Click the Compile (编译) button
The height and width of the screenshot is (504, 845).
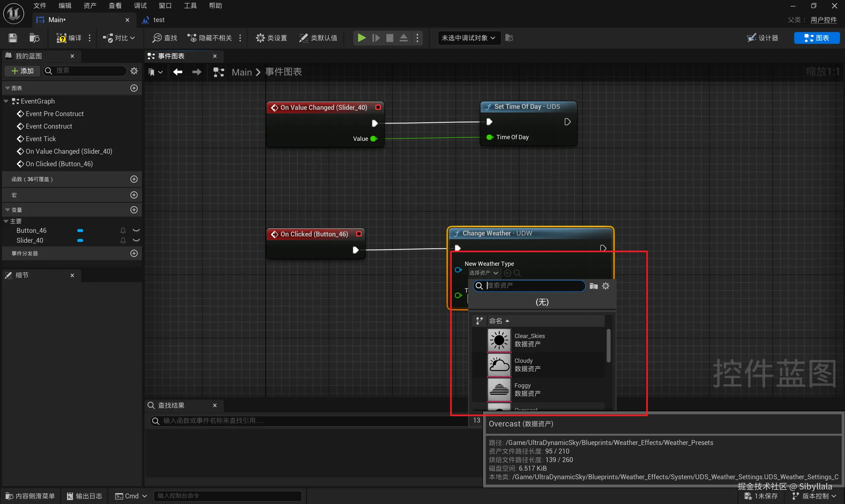(69, 38)
